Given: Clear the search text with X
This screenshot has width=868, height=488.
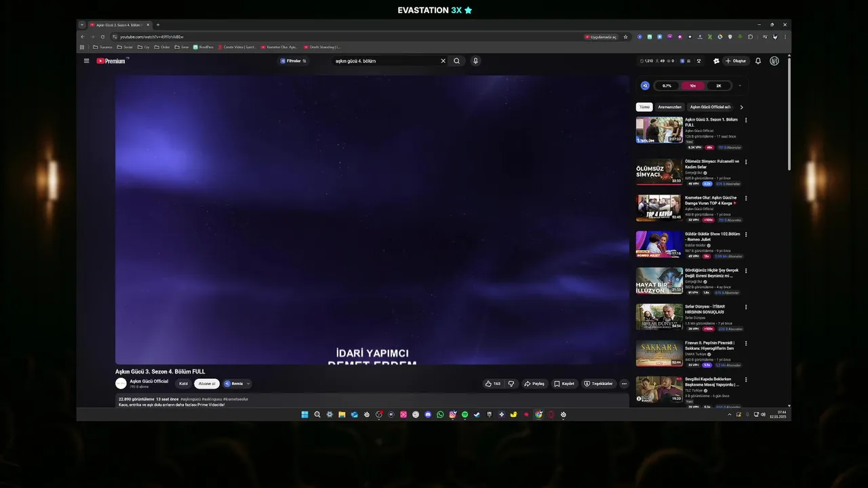Looking at the screenshot, I should pos(443,61).
